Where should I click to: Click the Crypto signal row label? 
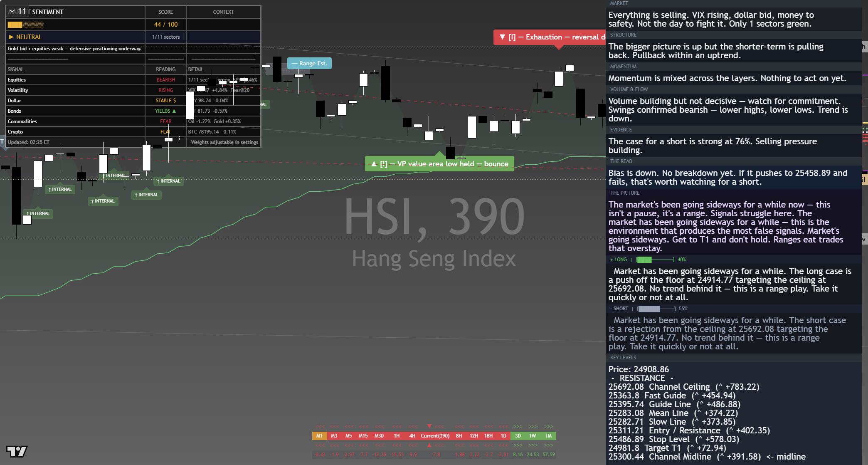click(15, 132)
